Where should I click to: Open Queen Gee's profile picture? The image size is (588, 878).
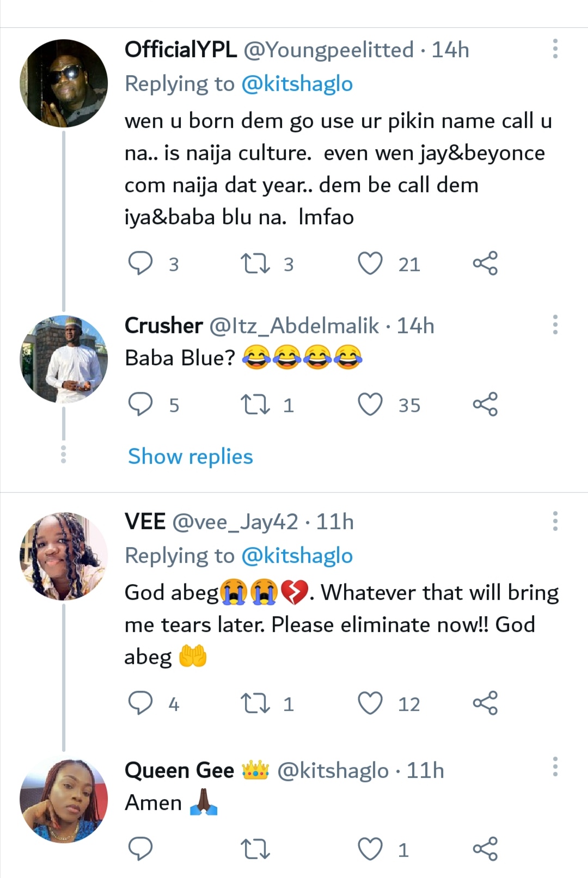(64, 801)
